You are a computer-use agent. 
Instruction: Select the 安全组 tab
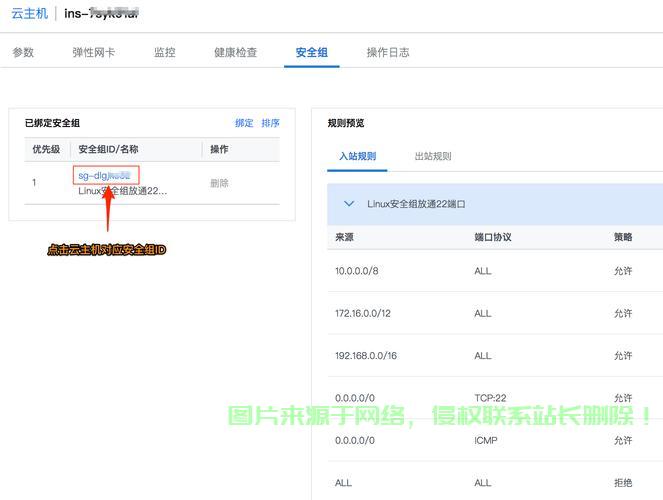coord(312,52)
